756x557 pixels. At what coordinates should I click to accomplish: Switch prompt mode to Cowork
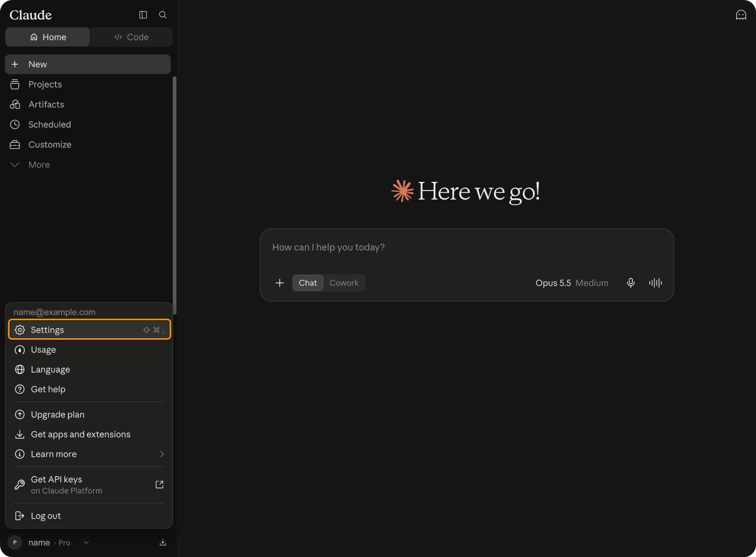tap(344, 283)
